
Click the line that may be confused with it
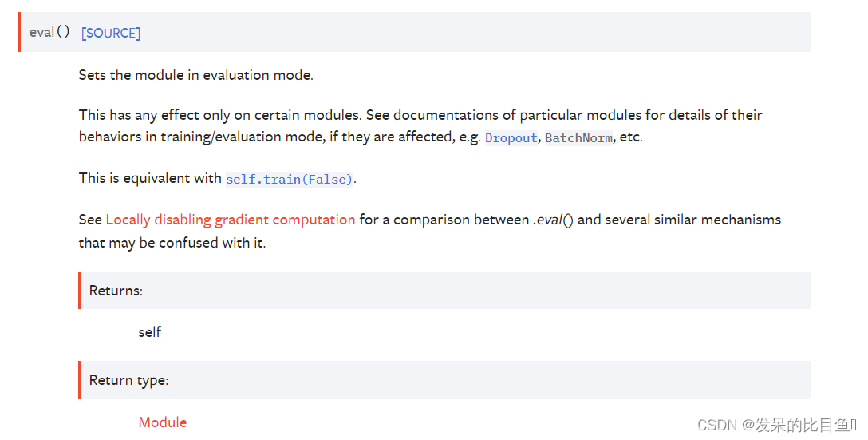point(172,243)
